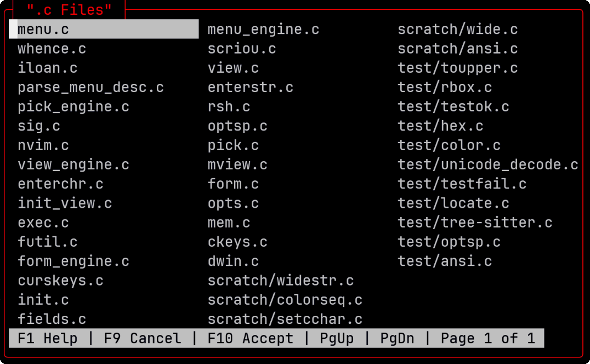
Task: Go to next page with PgDn
Action: 397,338
